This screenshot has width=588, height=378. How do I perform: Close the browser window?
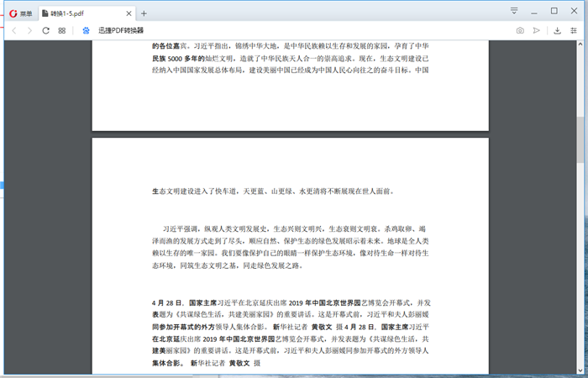pos(574,11)
